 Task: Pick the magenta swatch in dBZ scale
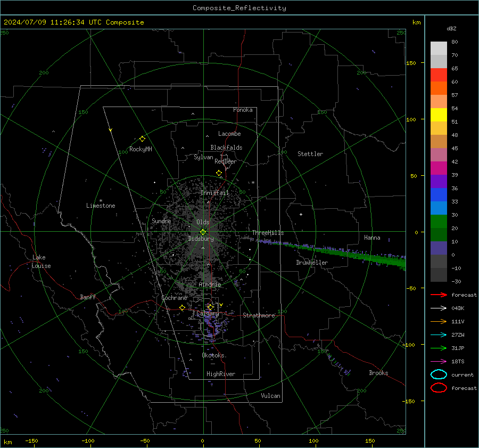pyautogui.click(x=439, y=168)
